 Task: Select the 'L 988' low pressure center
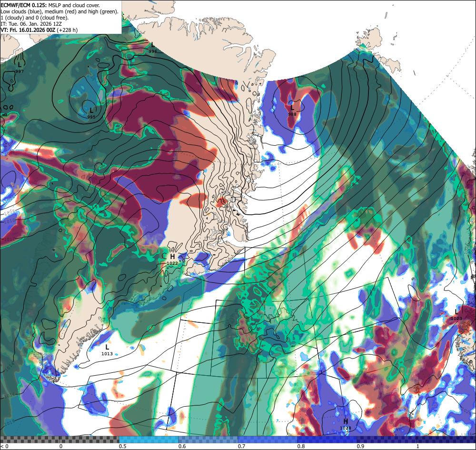coord(292,110)
